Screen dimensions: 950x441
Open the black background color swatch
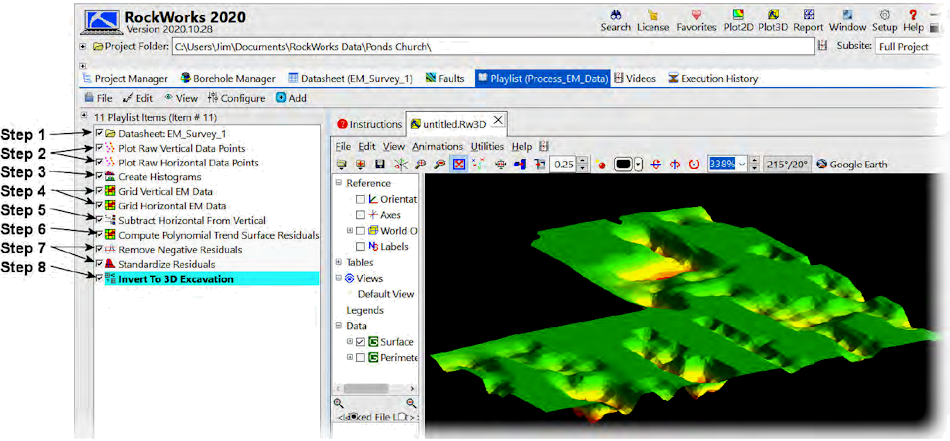(625, 164)
